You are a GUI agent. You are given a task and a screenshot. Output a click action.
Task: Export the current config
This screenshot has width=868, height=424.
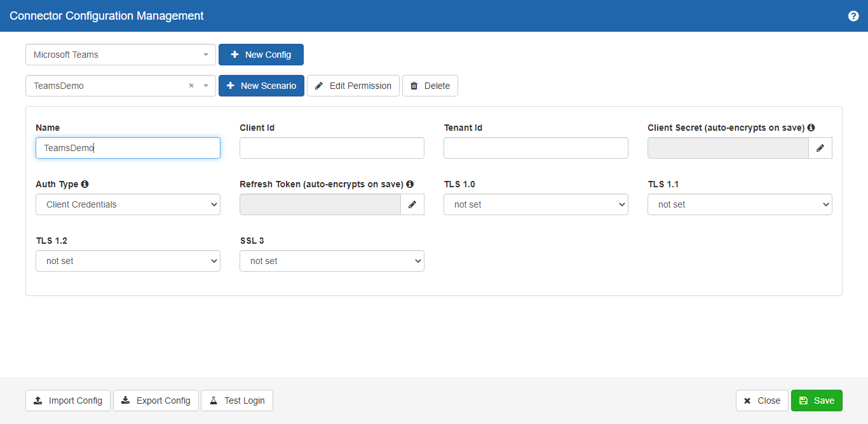pos(156,400)
